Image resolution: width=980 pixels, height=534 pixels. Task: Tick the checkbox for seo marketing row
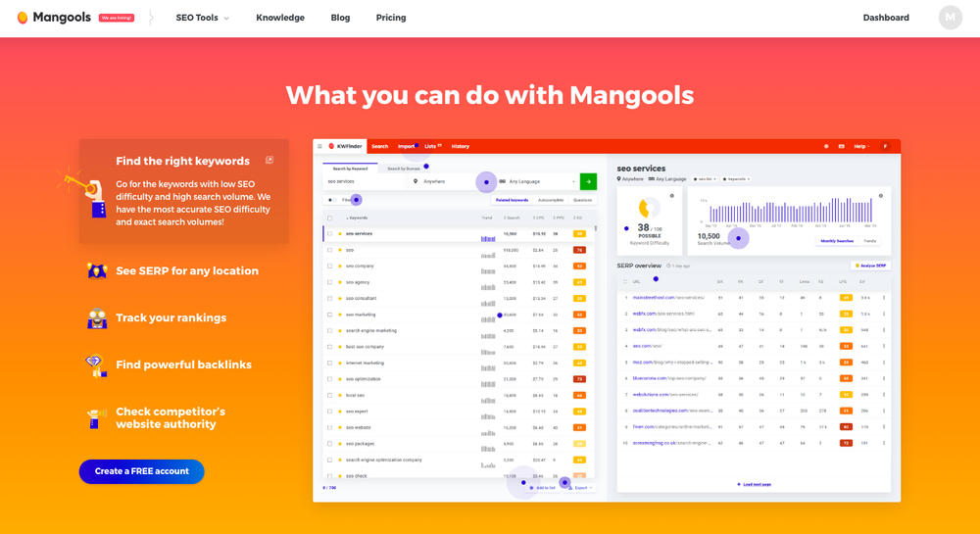point(330,315)
